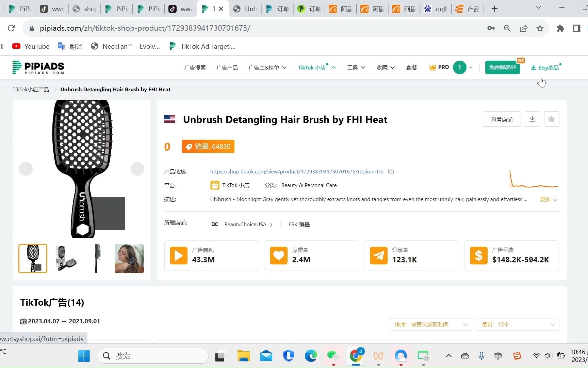This screenshot has height=368, width=588.
Task: Open Windows Start menu
Action: (84, 356)
